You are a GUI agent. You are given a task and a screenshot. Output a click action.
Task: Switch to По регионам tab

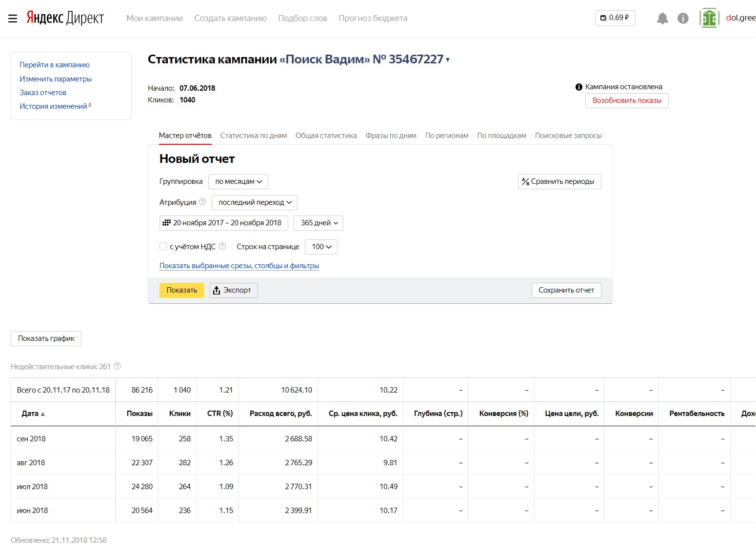(x=447, y=136)
